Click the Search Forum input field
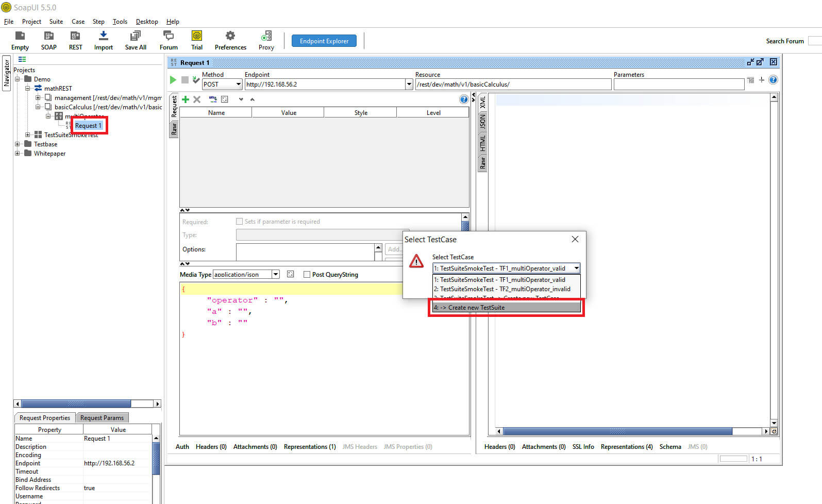The width and height of the screenshot is (822, 504). pyautogui.click(x=815, y=41)
